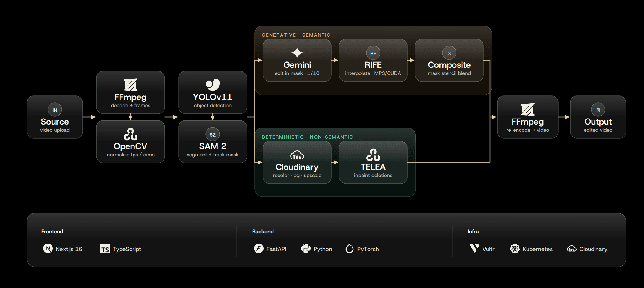Click the Composite node's circular icon
The width and height of the screenshot is (644, 288).
tap(449, 53)
